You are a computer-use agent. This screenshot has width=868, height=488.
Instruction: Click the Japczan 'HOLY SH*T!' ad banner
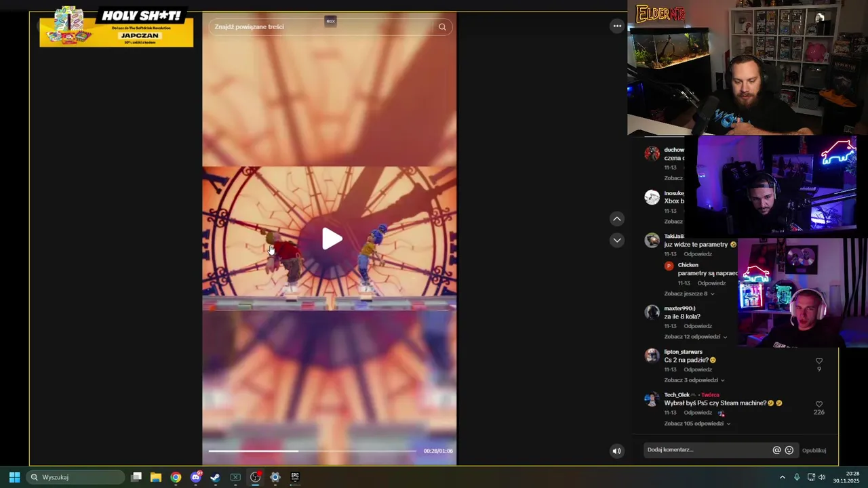click(x=116, y=27)
